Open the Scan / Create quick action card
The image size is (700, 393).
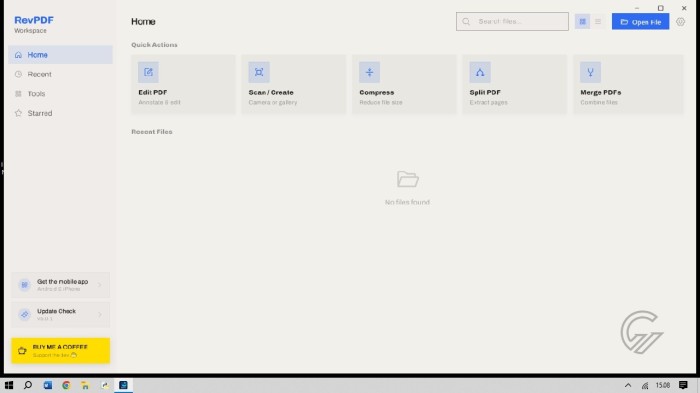pyautogui.click(x=294, y=84)
